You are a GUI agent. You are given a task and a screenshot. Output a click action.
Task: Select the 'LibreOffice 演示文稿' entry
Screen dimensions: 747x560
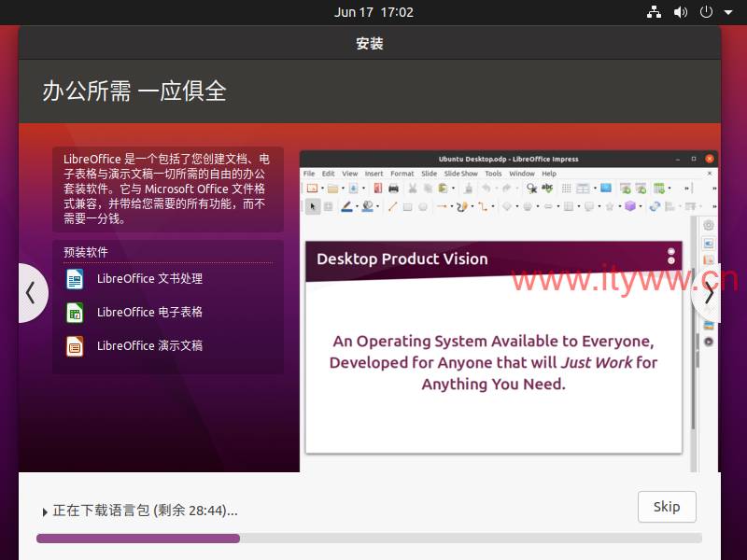tap(149, 345)
